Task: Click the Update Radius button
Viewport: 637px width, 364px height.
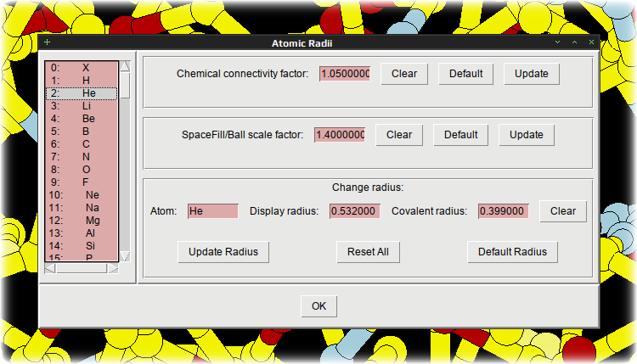Action: point(223,252)
